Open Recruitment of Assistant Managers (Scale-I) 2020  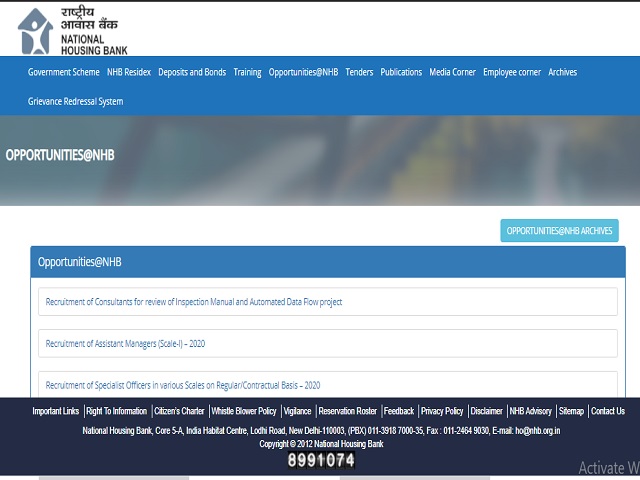click(x=125, y=344)
